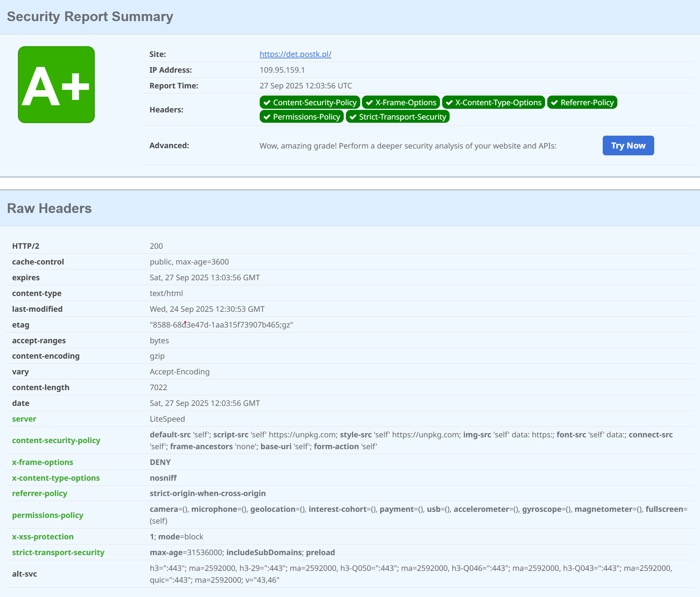
Task: Open the permissions-policy raw header name
Action: coord(48,515)
